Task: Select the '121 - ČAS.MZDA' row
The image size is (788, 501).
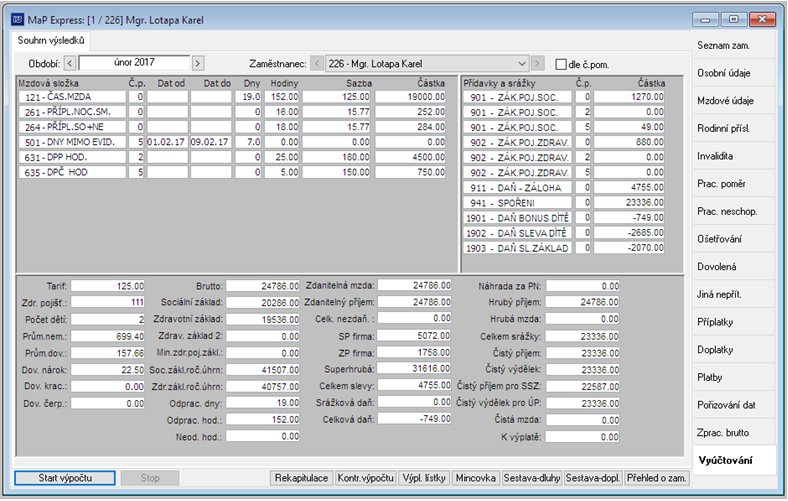Action: (232, 96)
